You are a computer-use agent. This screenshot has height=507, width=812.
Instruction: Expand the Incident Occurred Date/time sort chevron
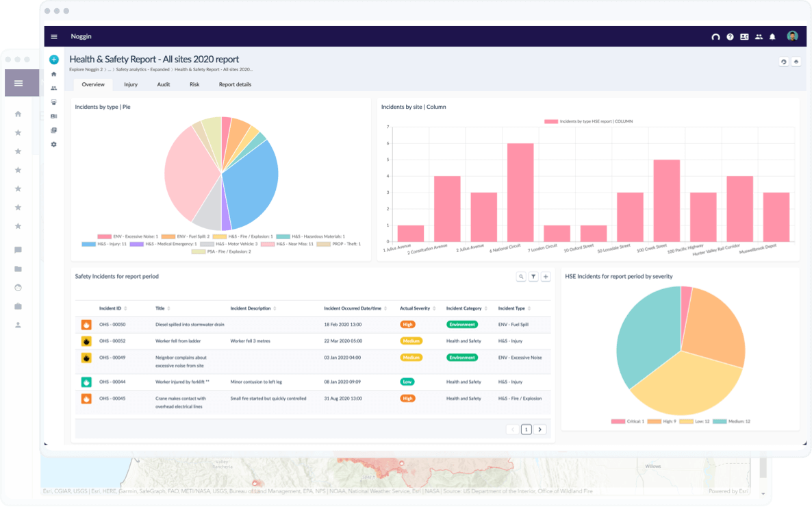point(386,308)
